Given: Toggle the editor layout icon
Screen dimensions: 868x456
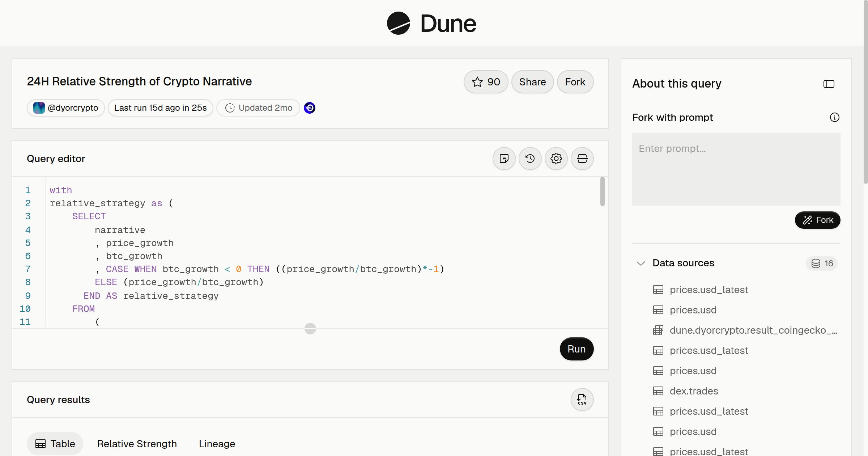Looking at the screenshot, I should coord(582,159).
